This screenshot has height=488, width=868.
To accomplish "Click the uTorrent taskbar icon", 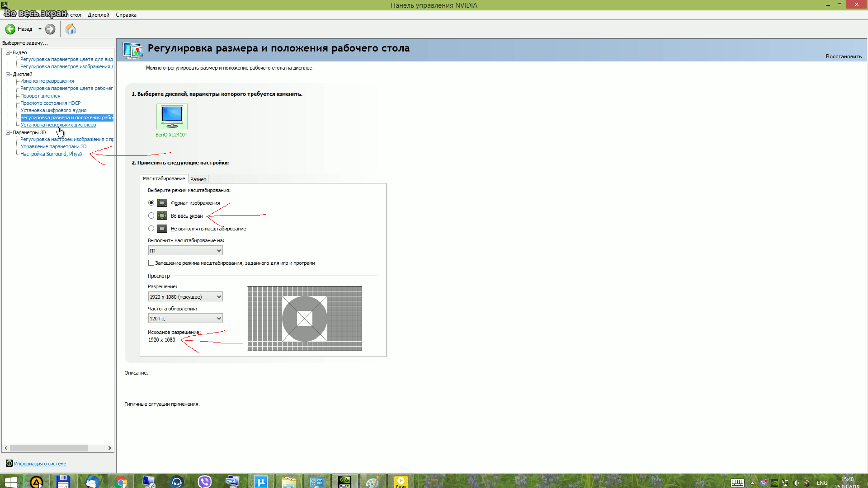I will 260,482.
